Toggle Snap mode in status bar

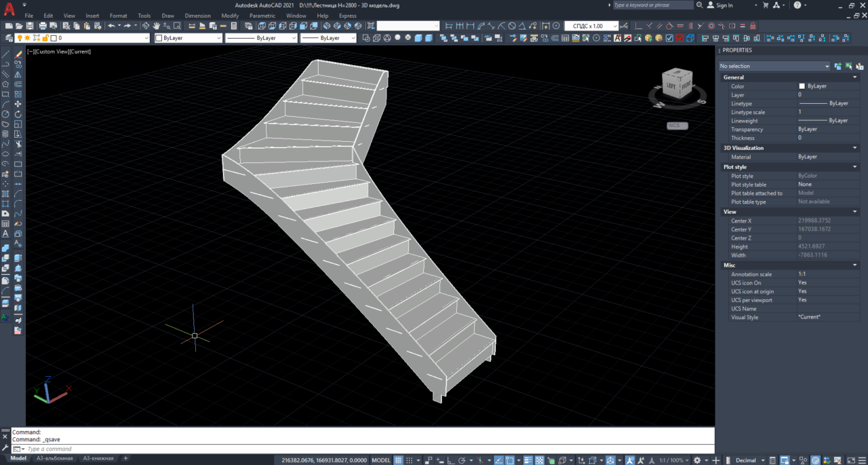[x=410, y=460]
